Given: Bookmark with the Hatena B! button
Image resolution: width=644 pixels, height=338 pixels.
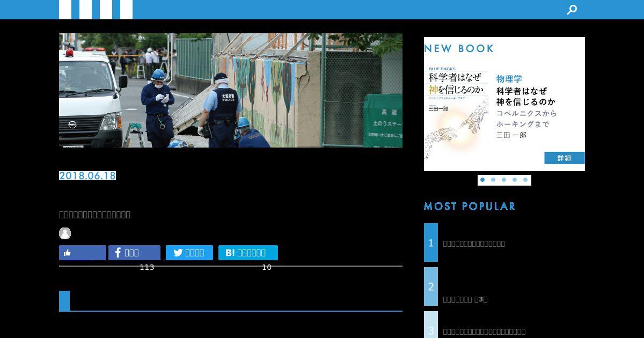Looking at the screenshot, I should click(x=248, y=253).
